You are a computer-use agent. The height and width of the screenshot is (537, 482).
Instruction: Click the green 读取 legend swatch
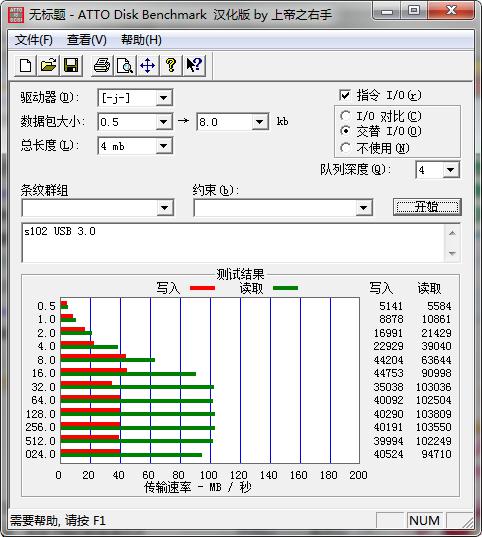[285, 288]
